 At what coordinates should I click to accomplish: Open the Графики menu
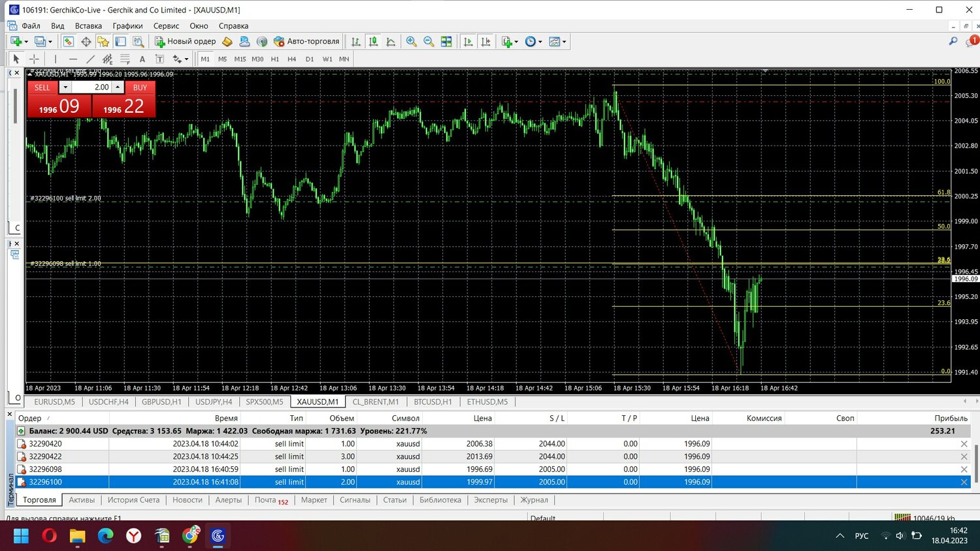click(127, 26)
